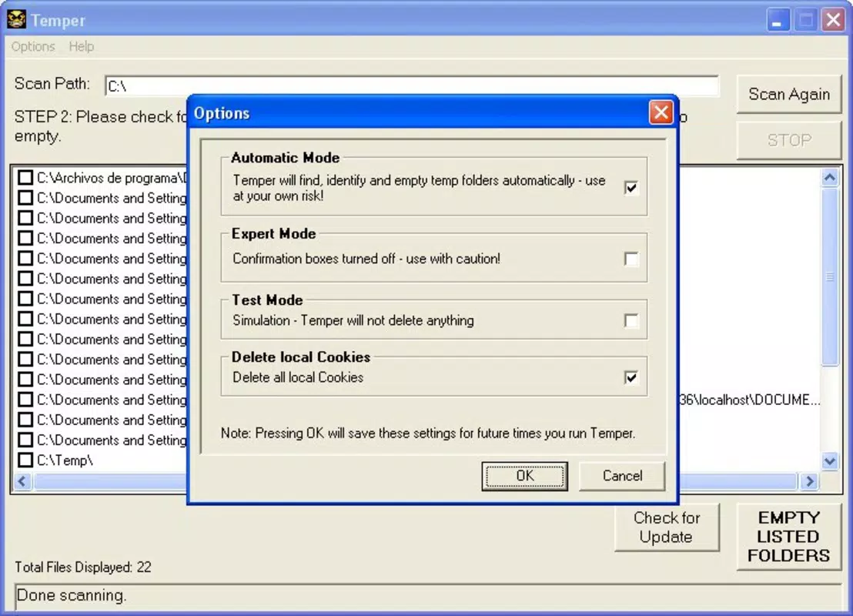Image resolution: width=853 pixels, height=616 pixels.
Task: Click Cancel in the Options dialog
Action: [x=622, y=476]
